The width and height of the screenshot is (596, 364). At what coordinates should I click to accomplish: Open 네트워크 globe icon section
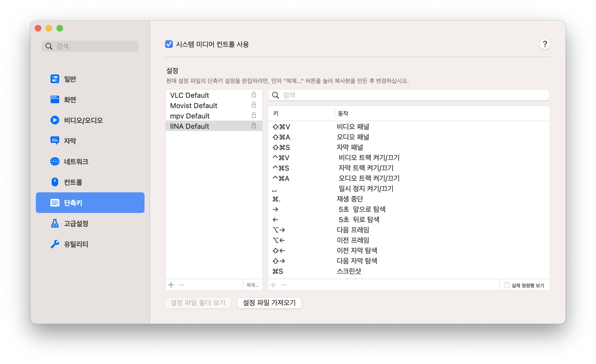(55, 161)
